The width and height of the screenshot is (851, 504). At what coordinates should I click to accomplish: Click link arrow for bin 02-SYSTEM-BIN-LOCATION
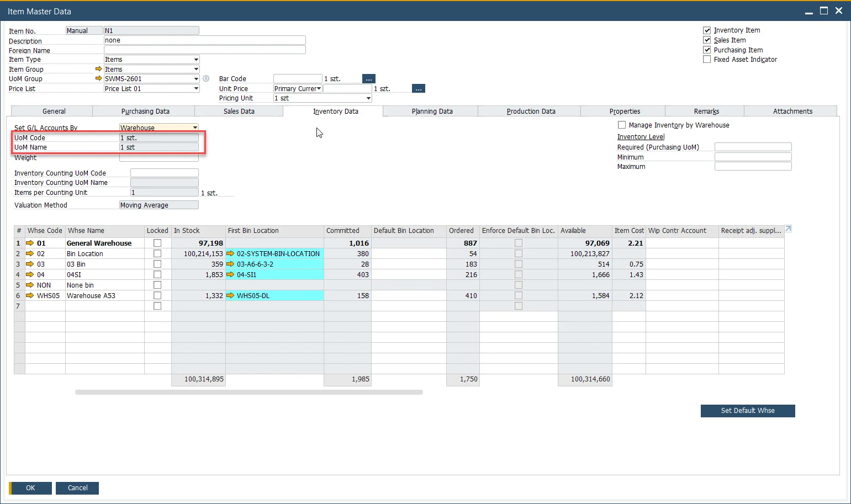pyautogui.click(x=231, y=253)
